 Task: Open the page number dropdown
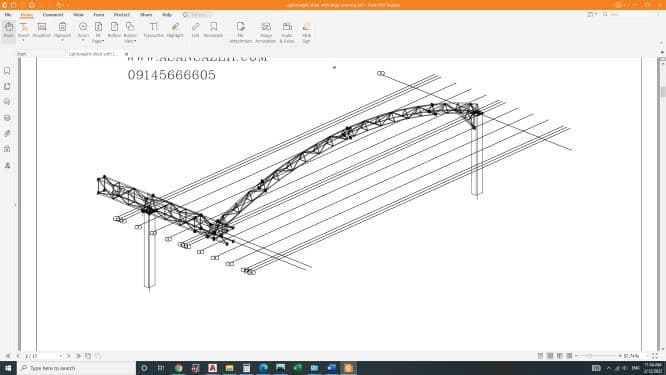point(61,356)
